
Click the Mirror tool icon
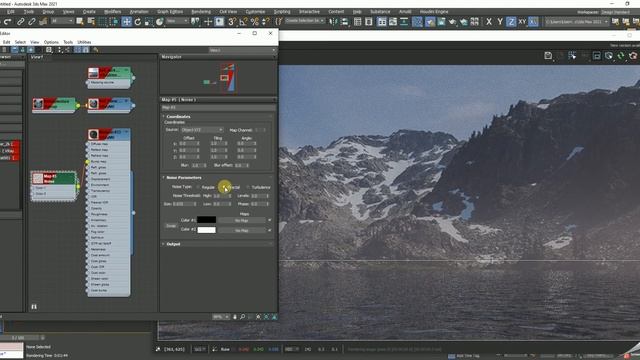(x=333, y=22)
